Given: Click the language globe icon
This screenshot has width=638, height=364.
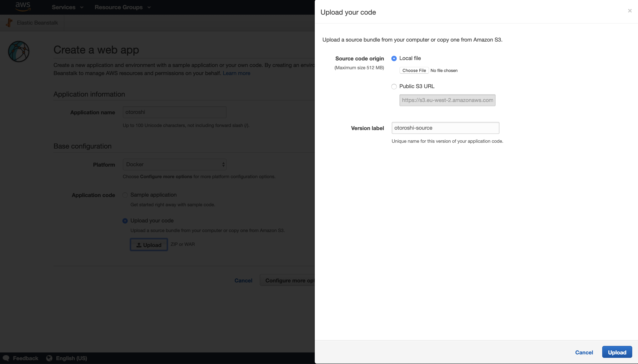Looking at the screenshot, I should tap(49, 358).
